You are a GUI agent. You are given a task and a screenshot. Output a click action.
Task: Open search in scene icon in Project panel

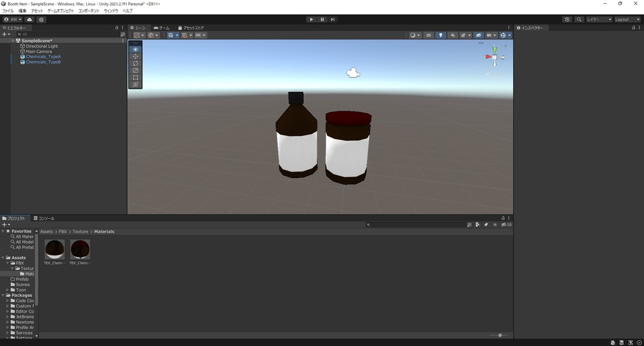click(x=469, y=225)
